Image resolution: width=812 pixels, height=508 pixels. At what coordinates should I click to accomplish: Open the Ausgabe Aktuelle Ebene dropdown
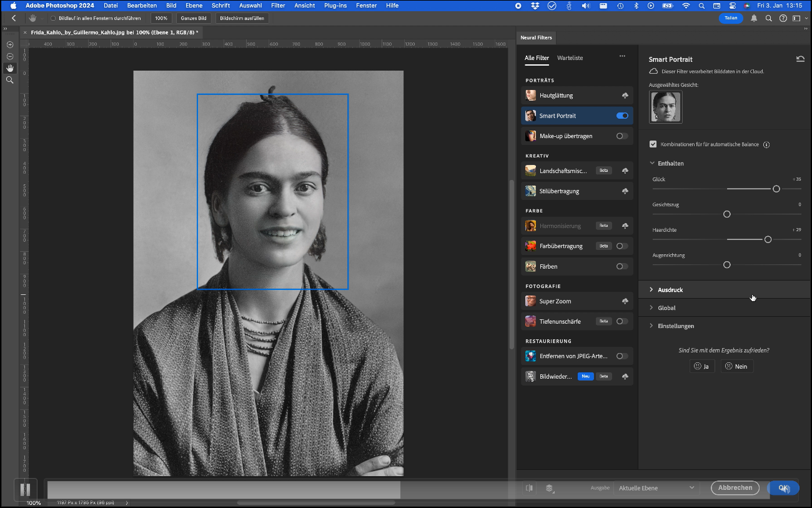[656, 488]
